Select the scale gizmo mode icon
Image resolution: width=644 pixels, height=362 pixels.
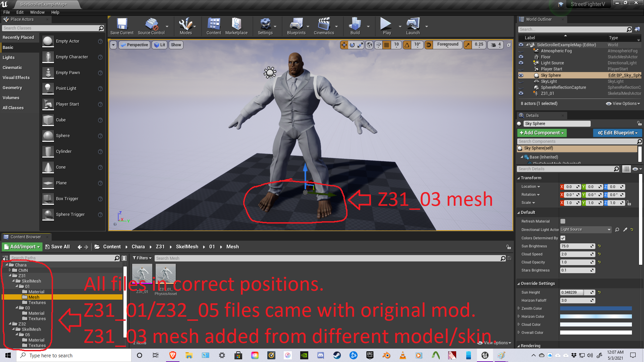point(360,45)
